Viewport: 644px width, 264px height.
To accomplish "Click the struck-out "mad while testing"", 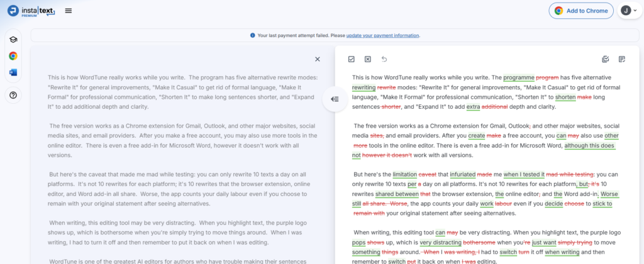I will click(570, 175).
